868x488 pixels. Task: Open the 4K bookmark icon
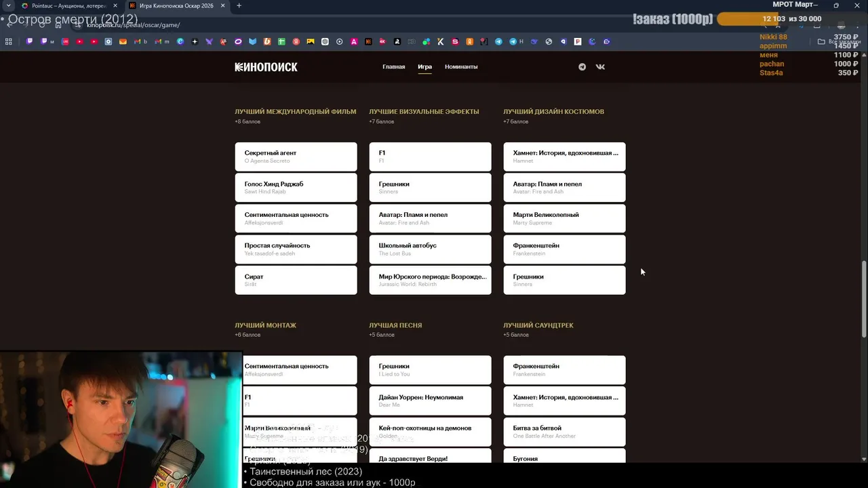382,41
